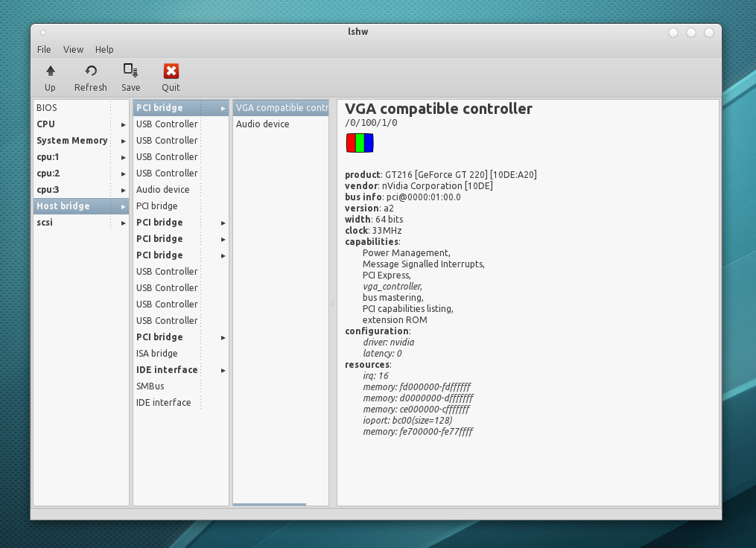Click the 'ioport: bc00(size=128)' line
This screenshot has width=756, height=548.
408,420
